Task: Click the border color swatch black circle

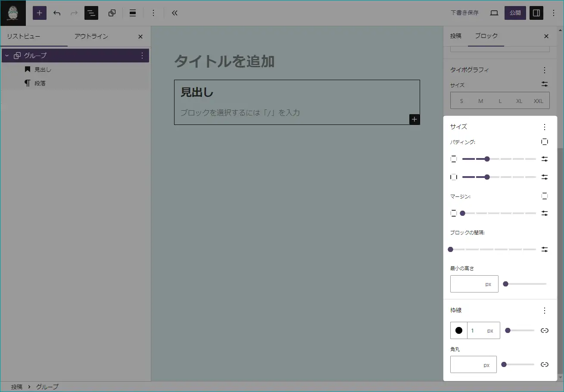Action: pos(459,330)
